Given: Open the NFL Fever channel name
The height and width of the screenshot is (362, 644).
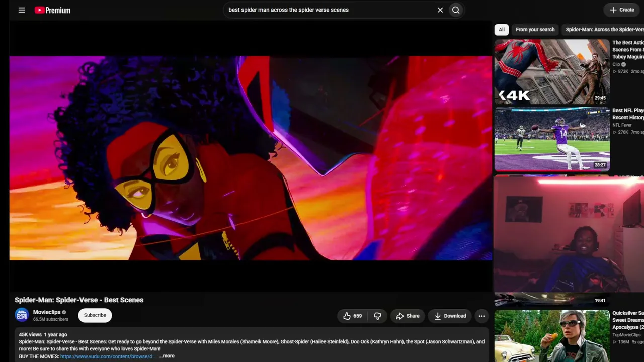Looking at the screenshot, I should [622, 125].
